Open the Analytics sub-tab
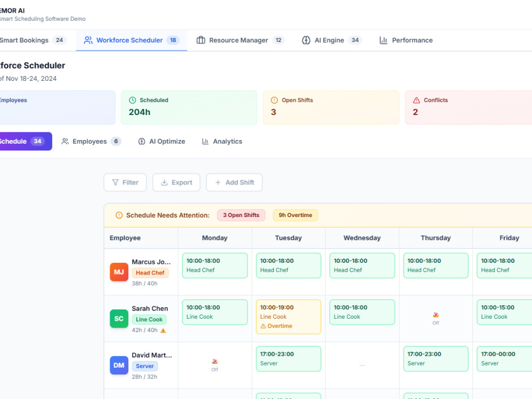The height and width of the screenshot is (399, 532). click(222, 142)
